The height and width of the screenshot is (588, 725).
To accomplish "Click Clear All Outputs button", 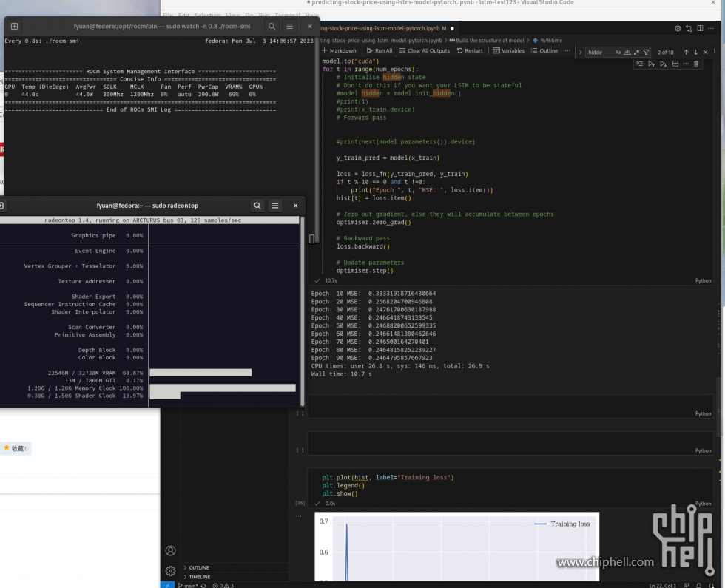I will (x=425, y=51).
